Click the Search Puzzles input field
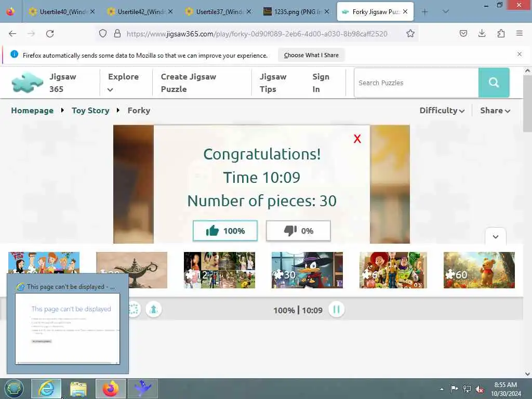532x399 pixels. 416,83
